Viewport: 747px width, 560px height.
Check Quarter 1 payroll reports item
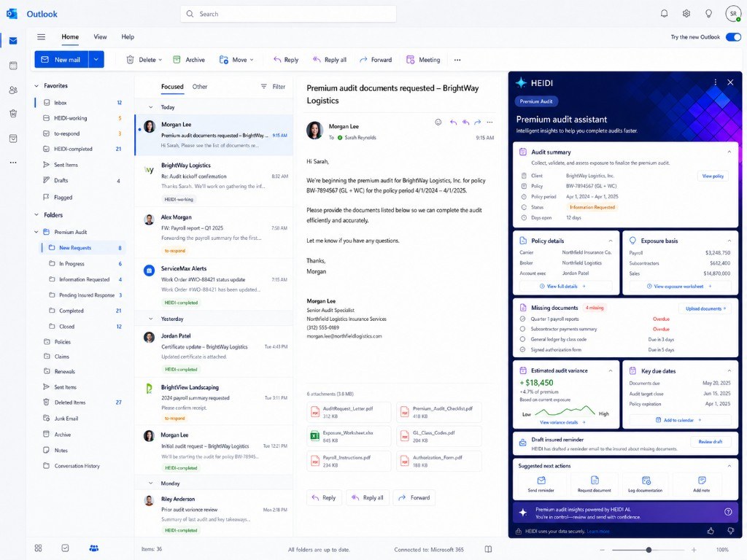[522, 319]
